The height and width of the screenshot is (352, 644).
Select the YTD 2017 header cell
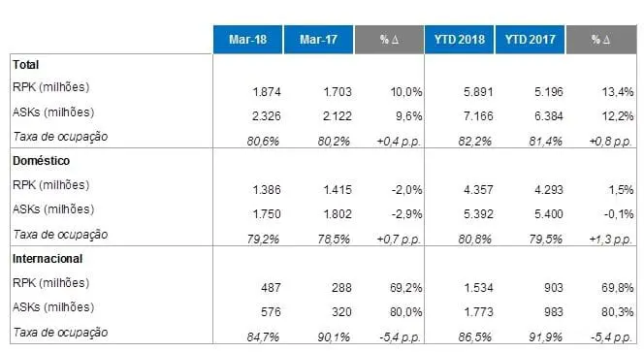(x=530, y=40)
